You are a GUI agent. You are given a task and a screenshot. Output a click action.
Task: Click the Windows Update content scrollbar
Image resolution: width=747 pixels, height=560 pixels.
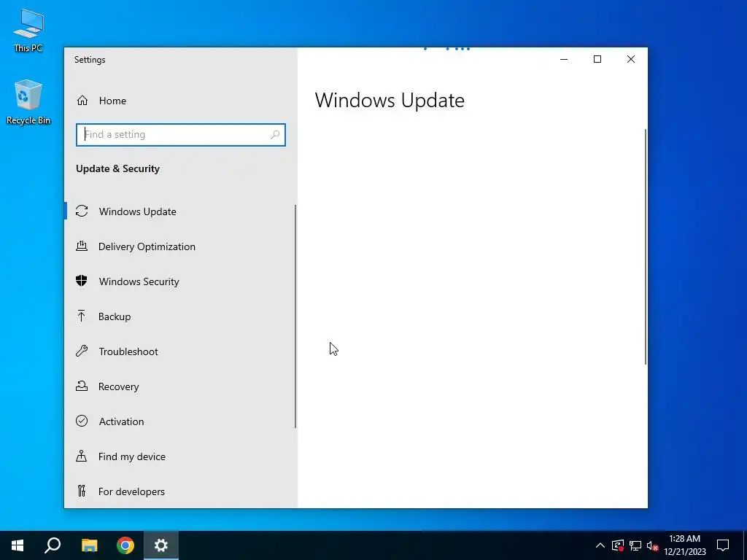[646, 246]
